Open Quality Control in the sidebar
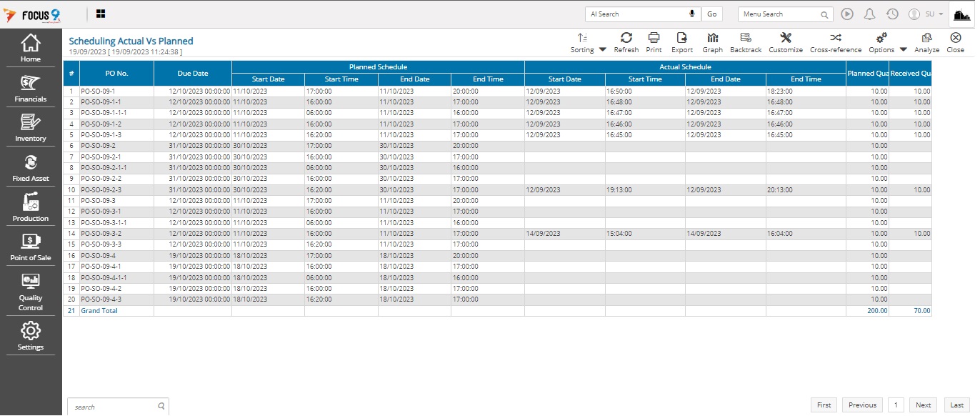 click(31, 292)
